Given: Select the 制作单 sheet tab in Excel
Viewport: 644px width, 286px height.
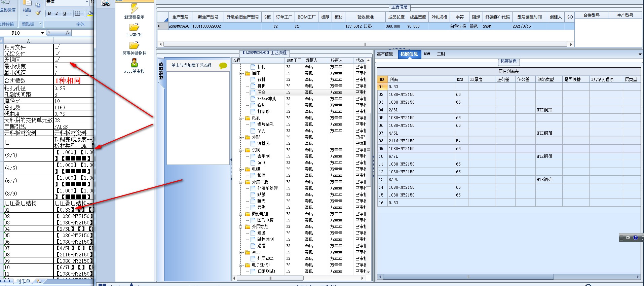Looking at the screenshot, I should click(x=23, y=281).
